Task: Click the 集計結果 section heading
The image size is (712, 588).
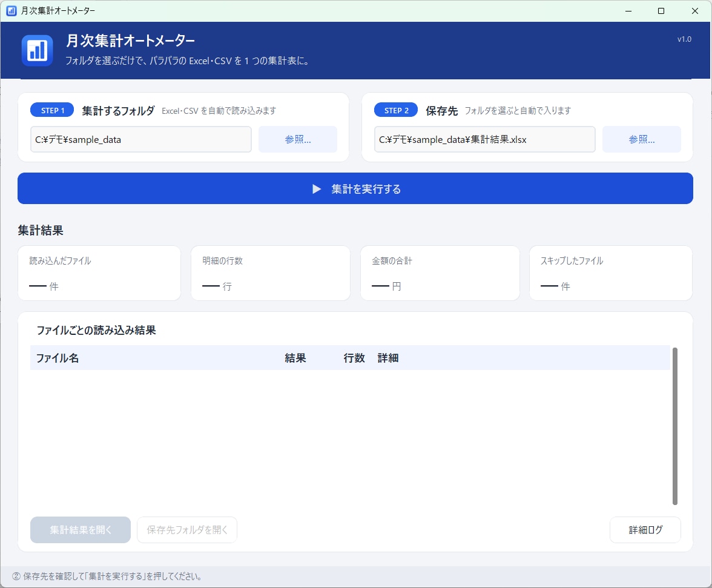Action: (x=41, y=230)
